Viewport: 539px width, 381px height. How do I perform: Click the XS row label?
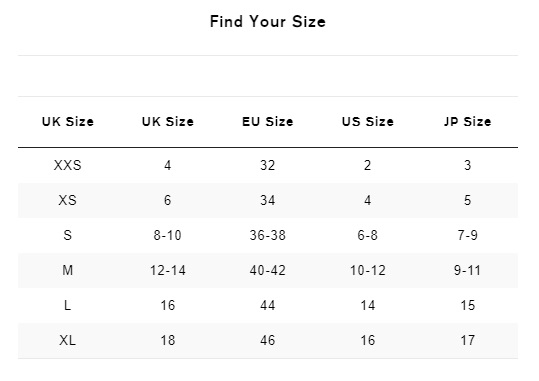(x=68, y=200)
